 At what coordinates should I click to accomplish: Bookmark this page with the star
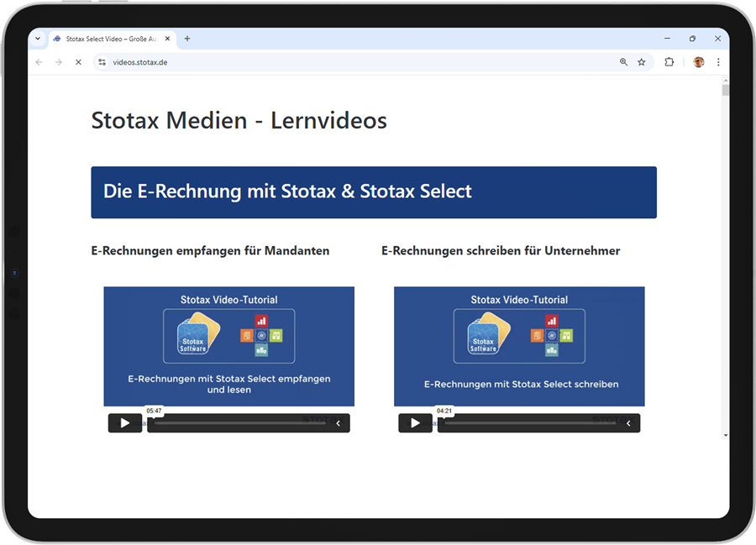[x=641, y=62]
